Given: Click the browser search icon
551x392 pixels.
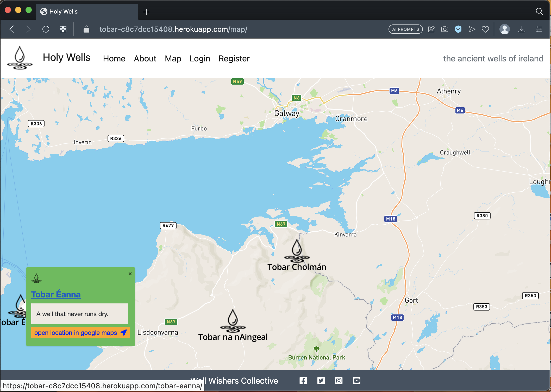Looking at the screenshot, I should [539, 11].
